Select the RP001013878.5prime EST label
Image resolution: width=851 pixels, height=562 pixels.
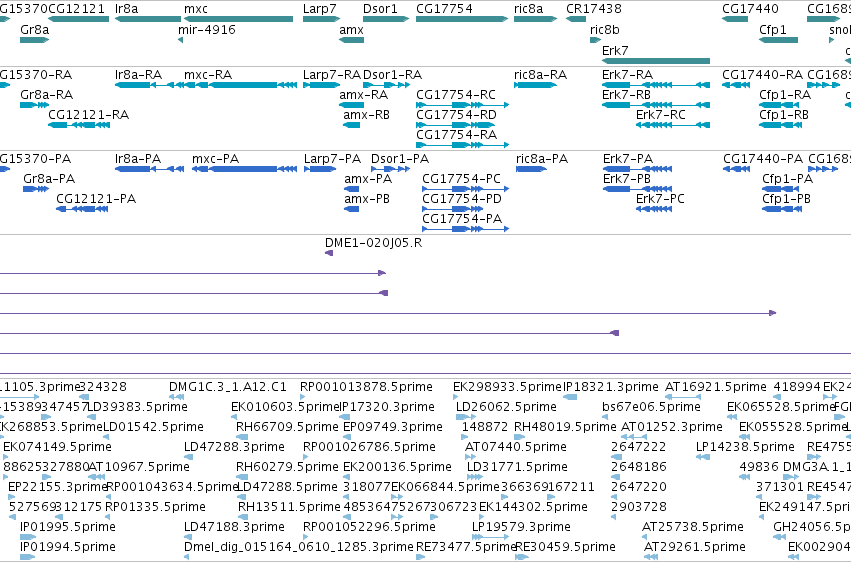click(x=366, y=387)
